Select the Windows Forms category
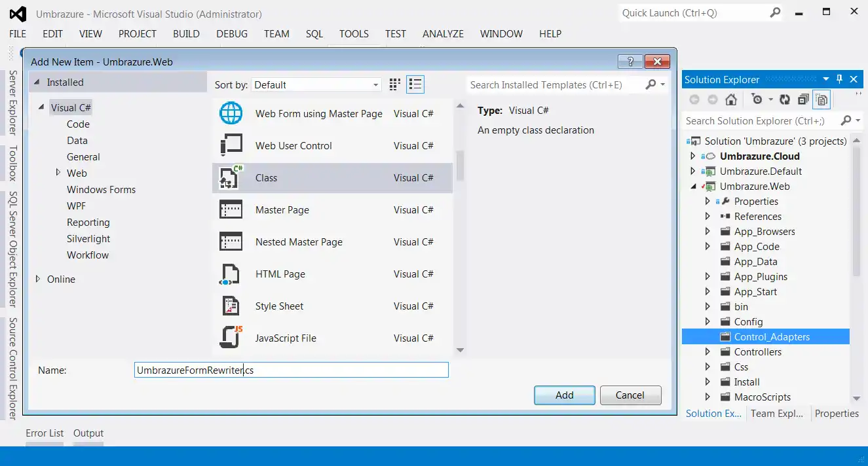Image resolution: width=868 pixels, height=466 pixels. point(101,189)
